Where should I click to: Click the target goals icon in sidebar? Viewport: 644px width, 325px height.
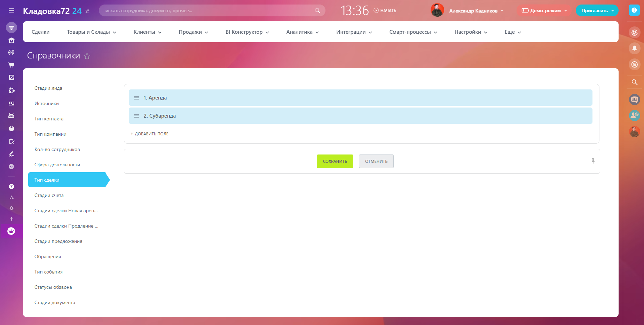[11, 53]
